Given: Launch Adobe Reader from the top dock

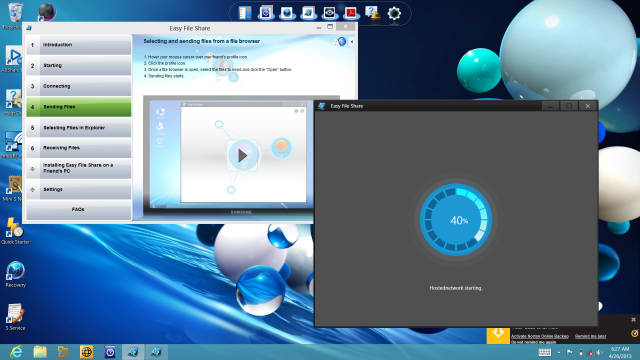Looking at the screenshot, I should click(351, 13).
